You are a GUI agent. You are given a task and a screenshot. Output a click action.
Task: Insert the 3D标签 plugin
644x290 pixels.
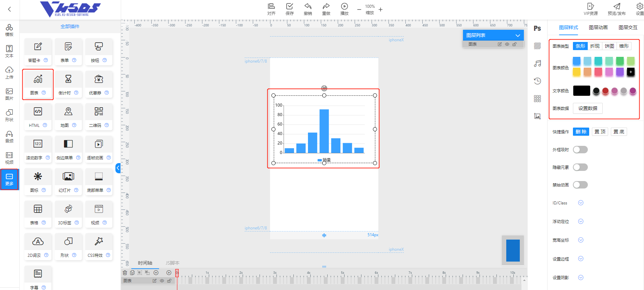click(68, 214)
